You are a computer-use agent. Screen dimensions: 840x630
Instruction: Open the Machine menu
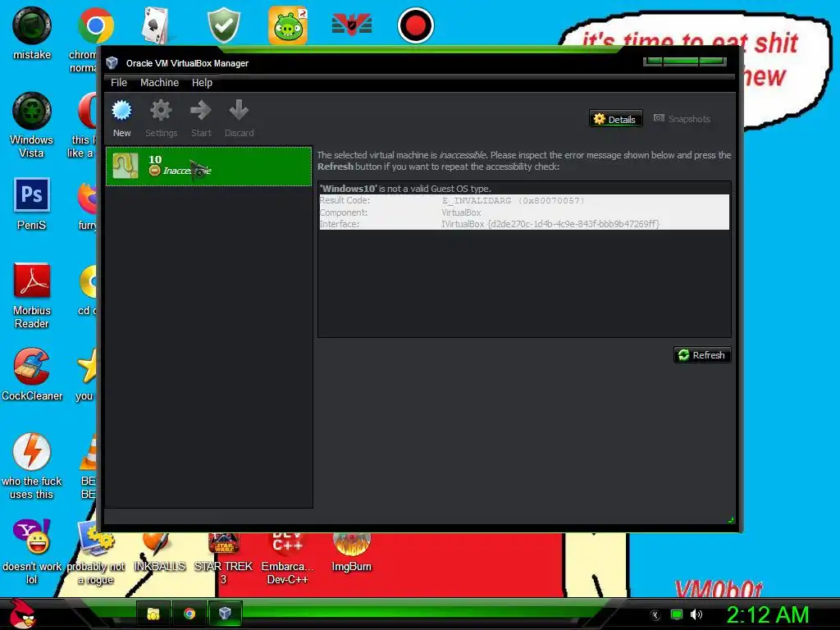point(159,83)
